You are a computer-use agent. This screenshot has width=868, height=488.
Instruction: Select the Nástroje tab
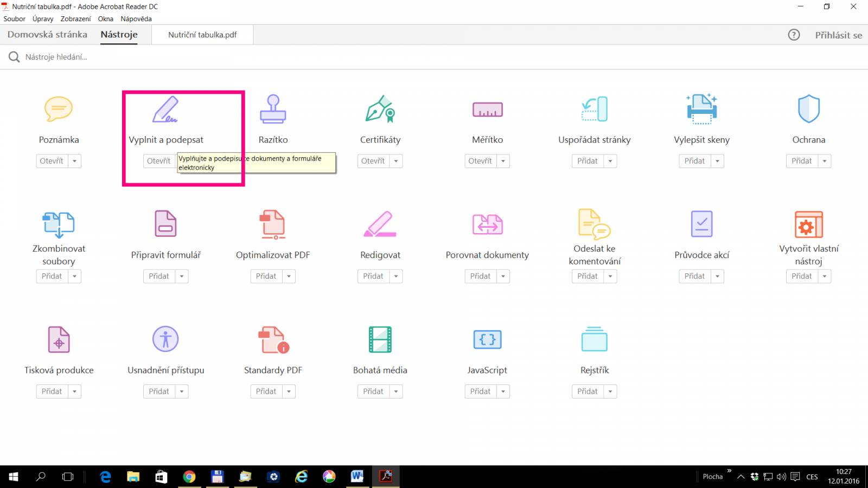pos(119,34)
